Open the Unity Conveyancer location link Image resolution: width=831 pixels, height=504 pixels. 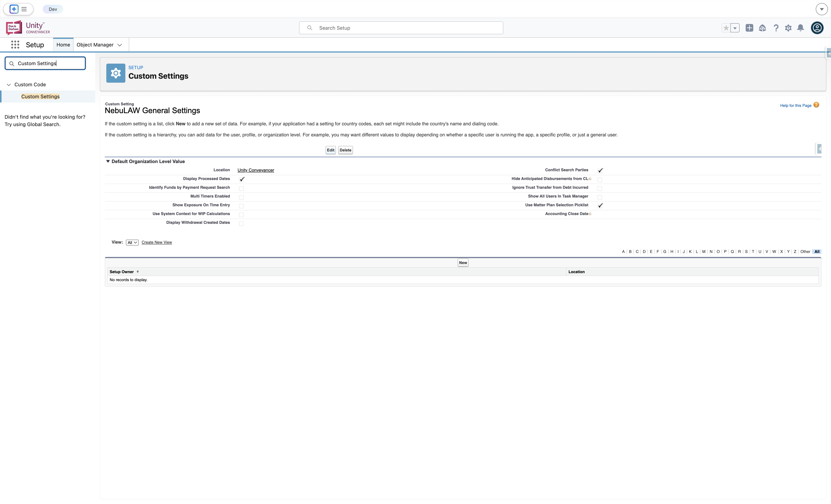point(256,170)
